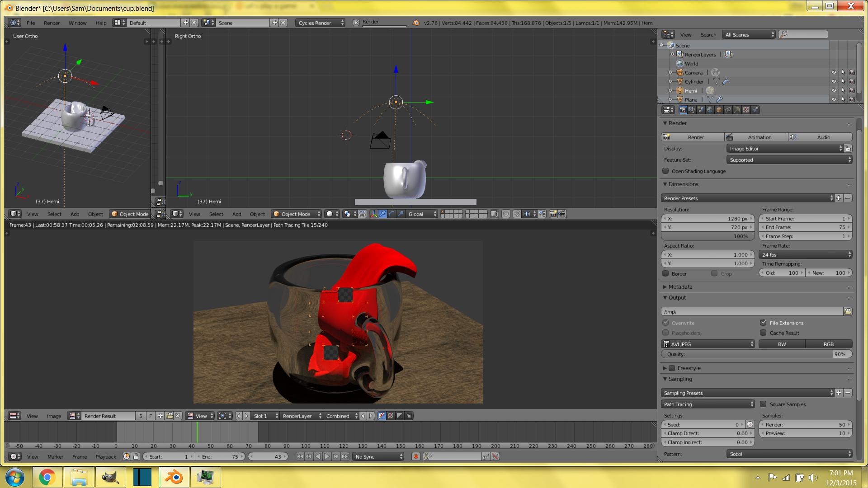Open the Object properties tab (cube icon)
Viewport: 868px width, 488px height.
[x=719, y=110]
